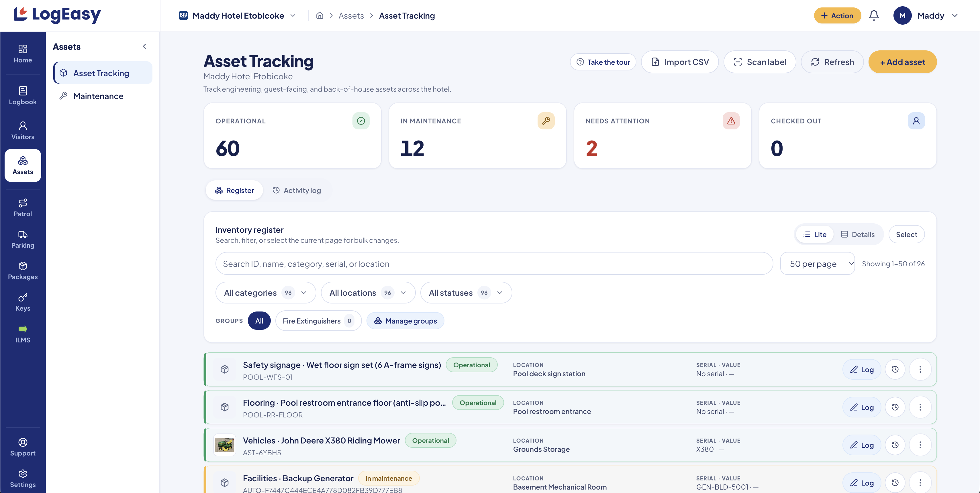This screenshot has height=493, width=980.
Task: Open more options for Wet floor sign set
Action: [x=920, y=369]
